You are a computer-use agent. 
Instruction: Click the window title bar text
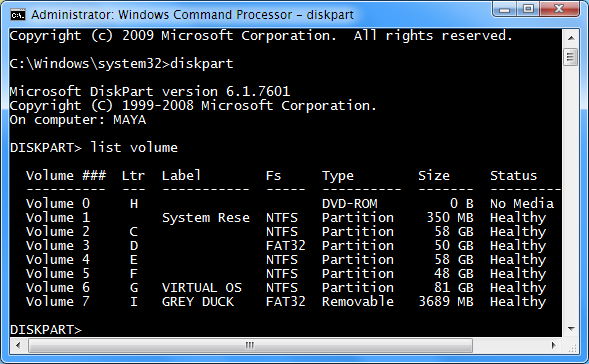[192, 15]
